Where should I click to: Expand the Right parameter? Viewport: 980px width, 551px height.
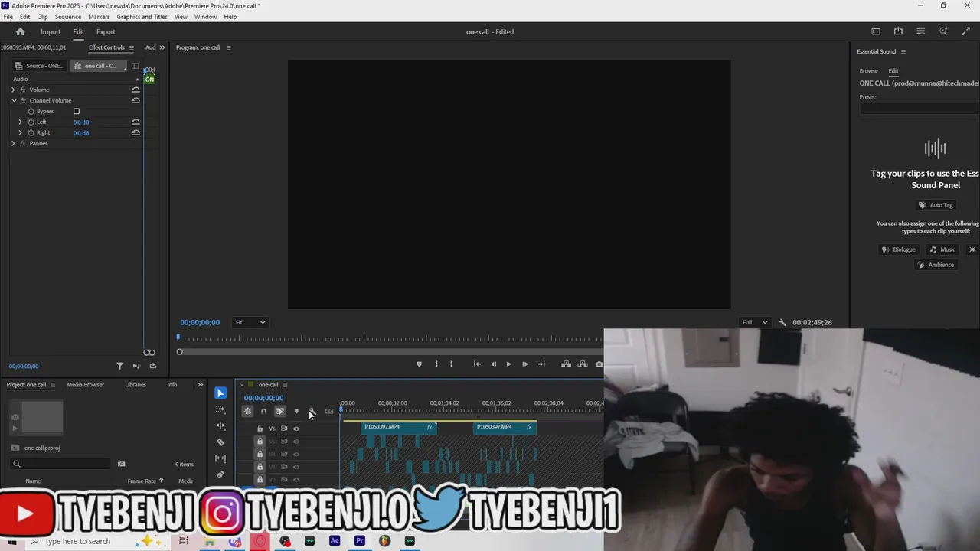(21, 132)
